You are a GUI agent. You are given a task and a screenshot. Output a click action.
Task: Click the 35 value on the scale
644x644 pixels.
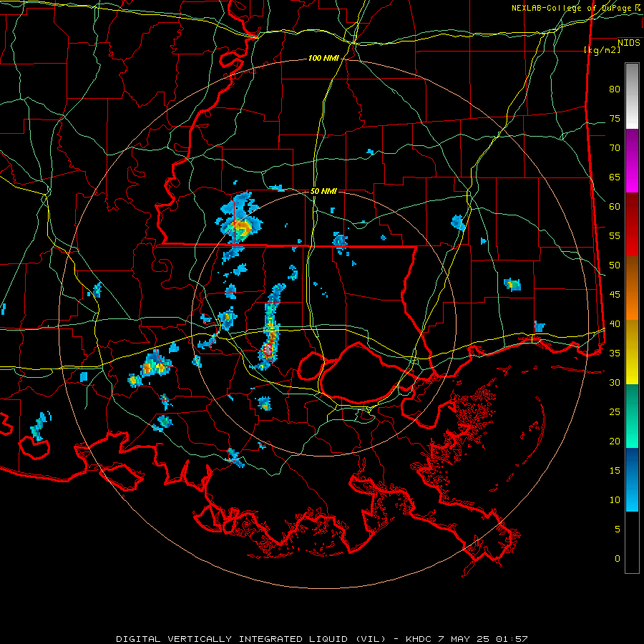(615, 353)
